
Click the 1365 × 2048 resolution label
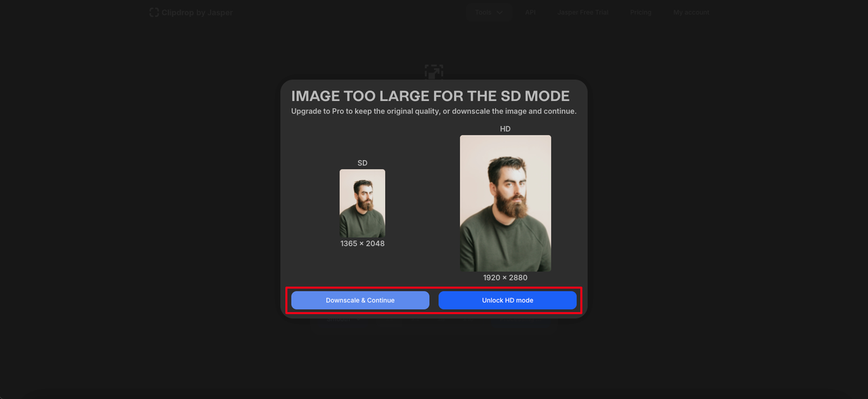(362, 243)
